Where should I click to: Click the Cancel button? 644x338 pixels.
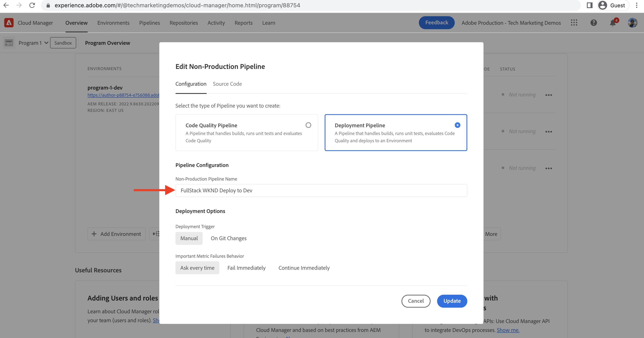pyautogui.click(x=415, y=301)
